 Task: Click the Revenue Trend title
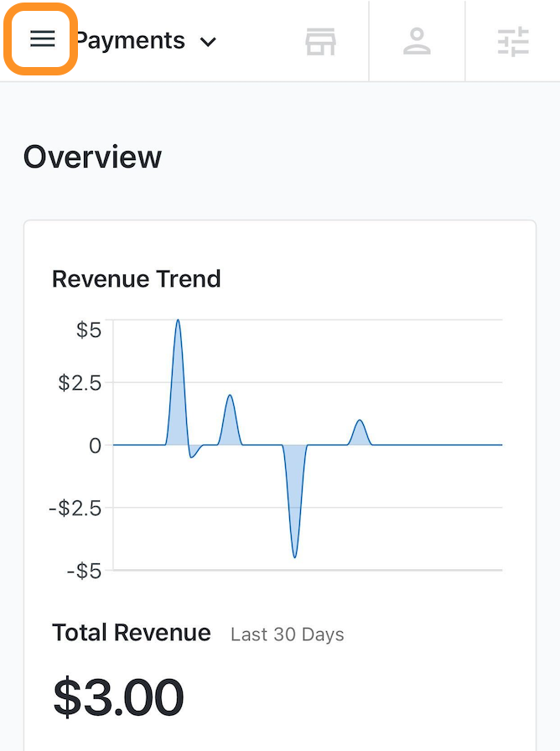136,279
